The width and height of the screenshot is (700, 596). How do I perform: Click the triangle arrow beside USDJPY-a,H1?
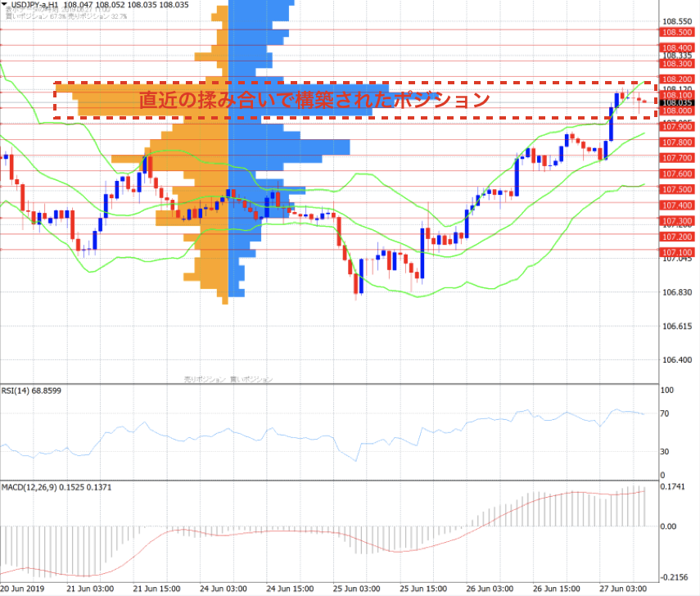(x=4, y=4)
